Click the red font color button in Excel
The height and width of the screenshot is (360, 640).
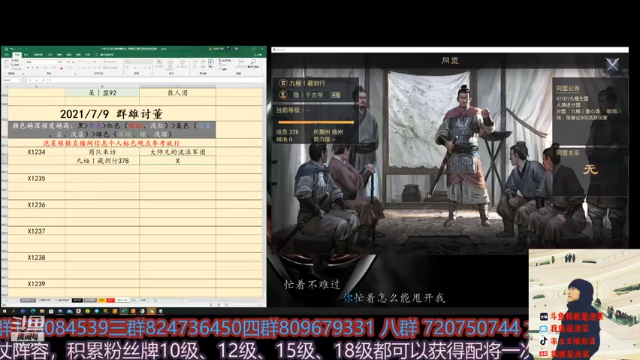tap(61, 68)
